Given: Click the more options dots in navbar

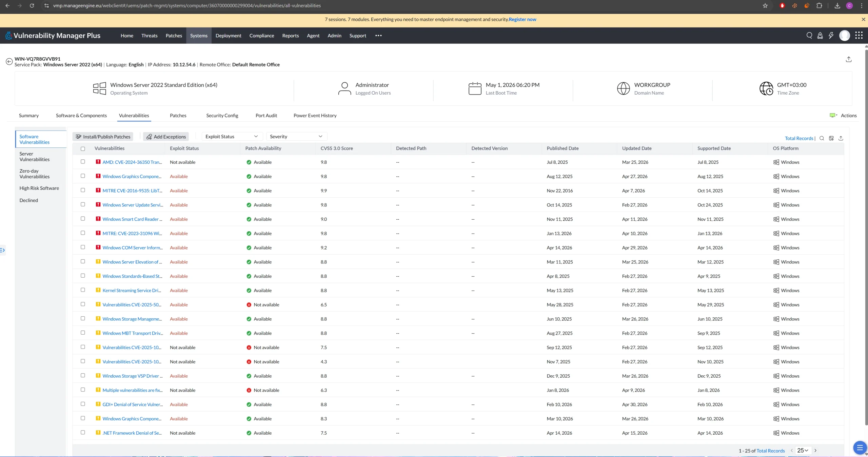Looking at the screenshot, I should pos(378,35).
